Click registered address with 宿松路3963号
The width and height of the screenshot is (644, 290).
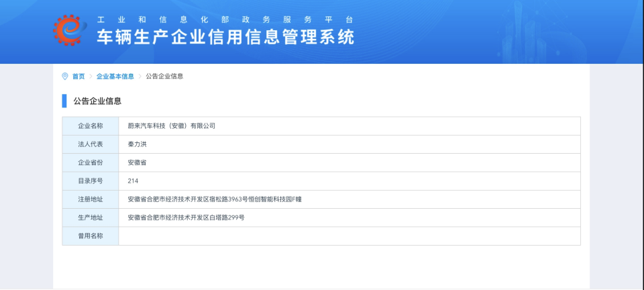click(215, 199)
